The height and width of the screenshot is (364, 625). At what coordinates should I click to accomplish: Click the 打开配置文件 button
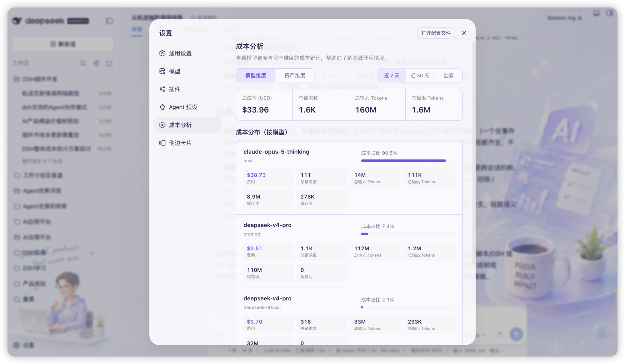click(x=436, y=33)
